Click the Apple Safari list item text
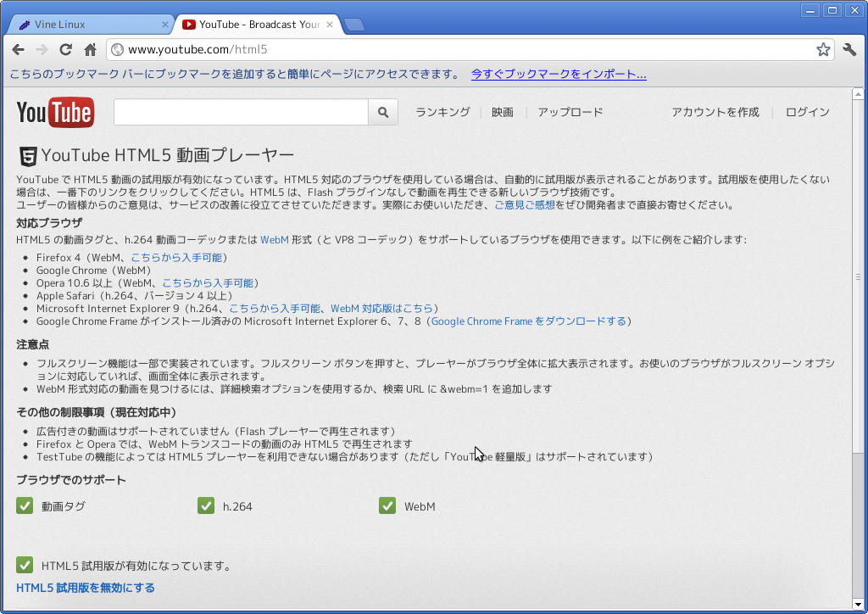This screenshot has height=614, width=868. click(x=135, y=296)
